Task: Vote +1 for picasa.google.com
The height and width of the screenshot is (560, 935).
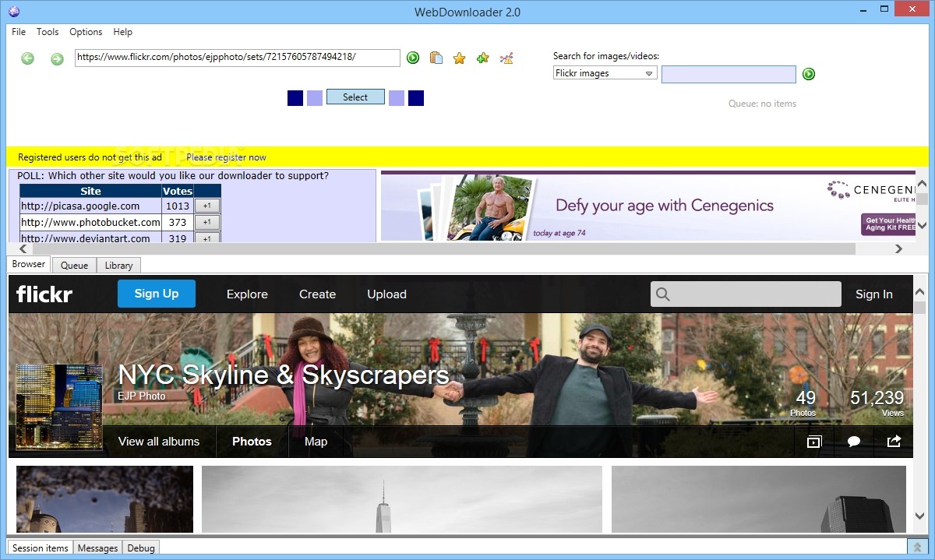Action: (x=207, y=206)
